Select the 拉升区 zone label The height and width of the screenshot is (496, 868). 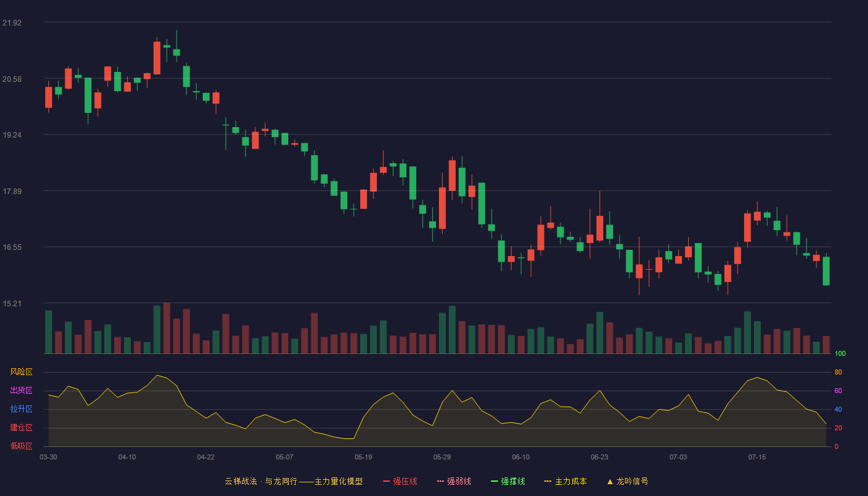point(21,409)
